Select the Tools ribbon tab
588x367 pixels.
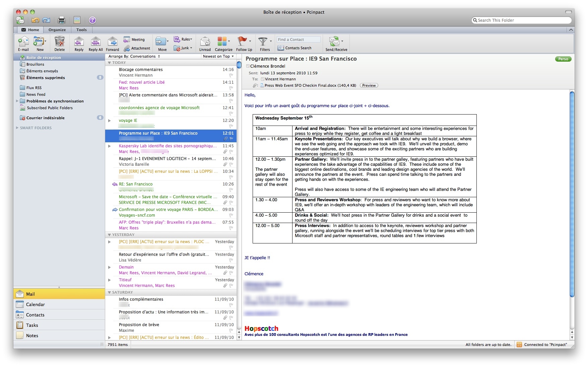(x=81, y=30)
